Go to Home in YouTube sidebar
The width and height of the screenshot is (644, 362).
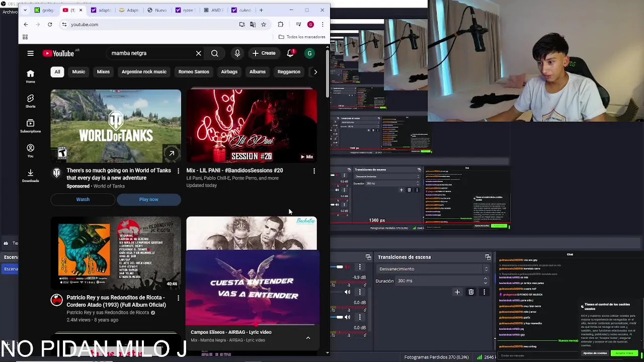click(30, 76)
